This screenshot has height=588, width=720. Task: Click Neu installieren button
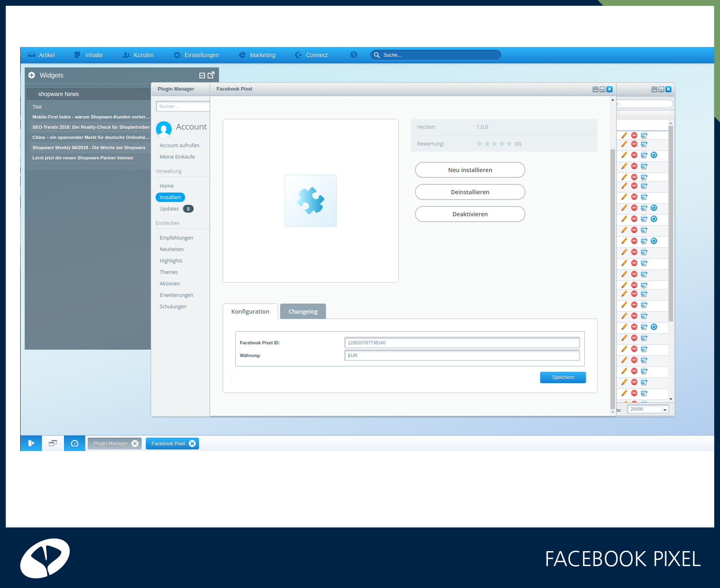pos(470,170)
